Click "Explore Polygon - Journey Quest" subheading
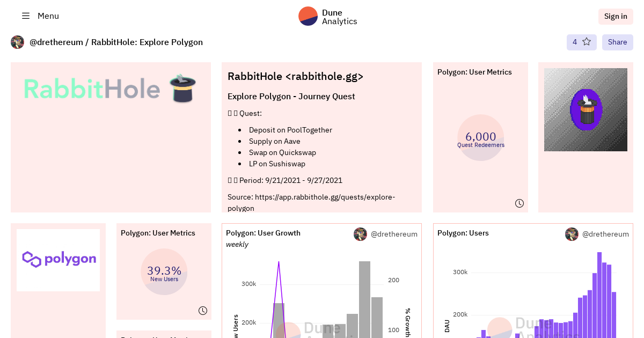This screenshot has width=644, height=338. [x=291, y=97]
